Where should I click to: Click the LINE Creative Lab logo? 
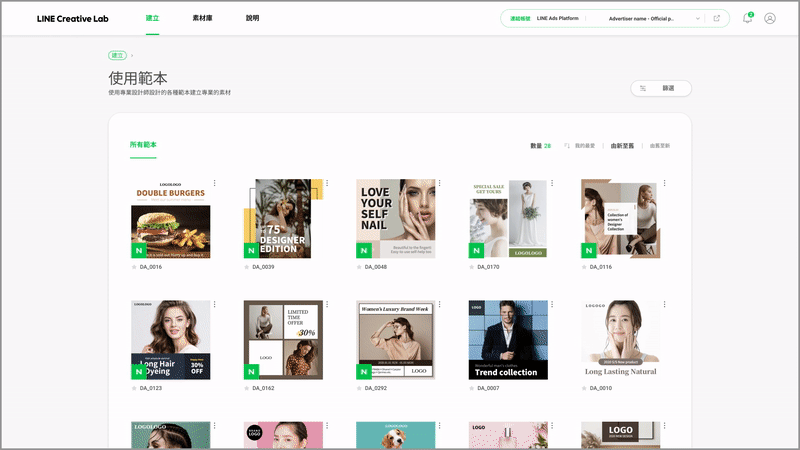point(72,19)
